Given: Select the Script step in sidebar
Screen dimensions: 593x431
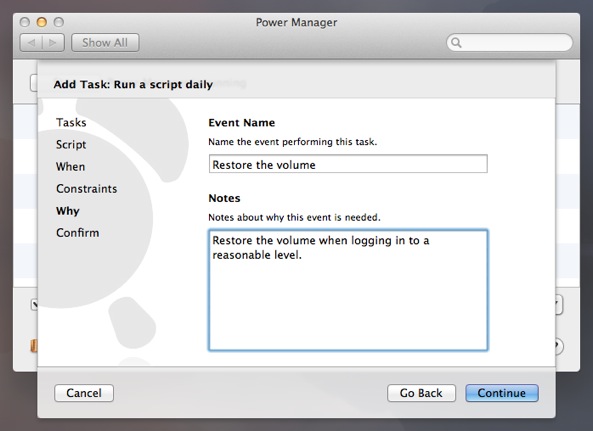Looking at the screenshot, I should (x=71, y=145).
